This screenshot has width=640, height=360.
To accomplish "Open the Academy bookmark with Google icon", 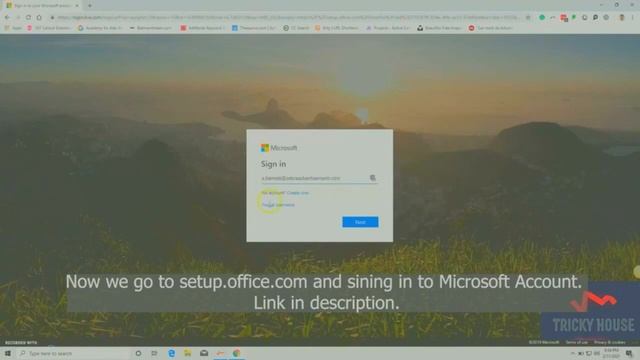I will click(100, 28).
